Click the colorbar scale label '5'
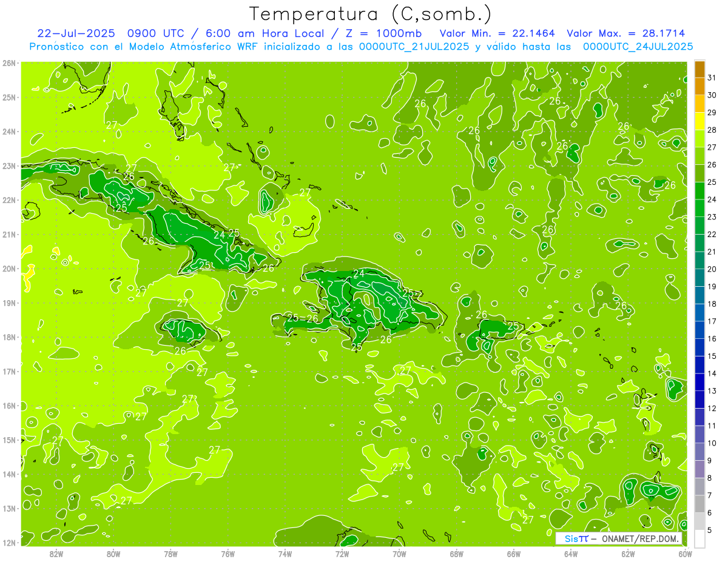This screenshot has height=562, width=728. [x=710, y=530]
